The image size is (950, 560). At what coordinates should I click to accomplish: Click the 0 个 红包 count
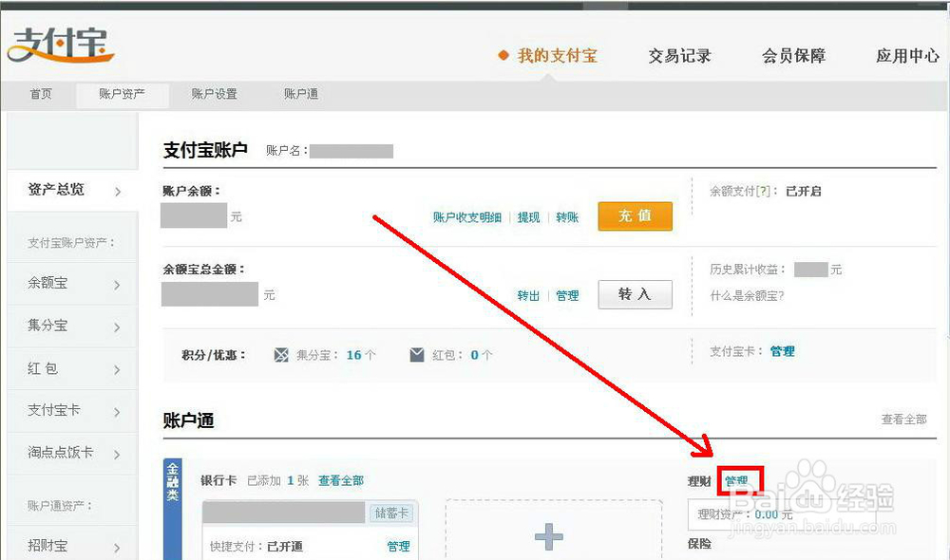481,355
